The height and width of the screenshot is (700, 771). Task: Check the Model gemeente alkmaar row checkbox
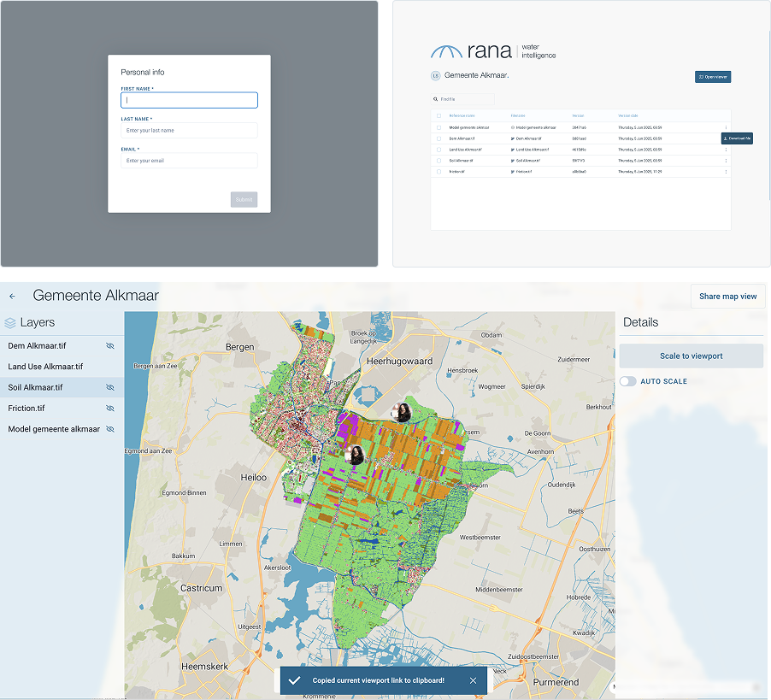pyautogui.click(x=439, y=127)
